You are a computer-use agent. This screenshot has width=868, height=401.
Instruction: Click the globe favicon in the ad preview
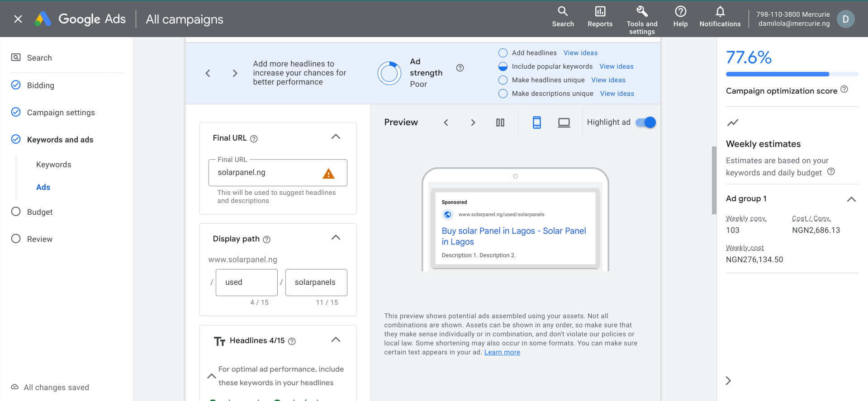point(447,215)
